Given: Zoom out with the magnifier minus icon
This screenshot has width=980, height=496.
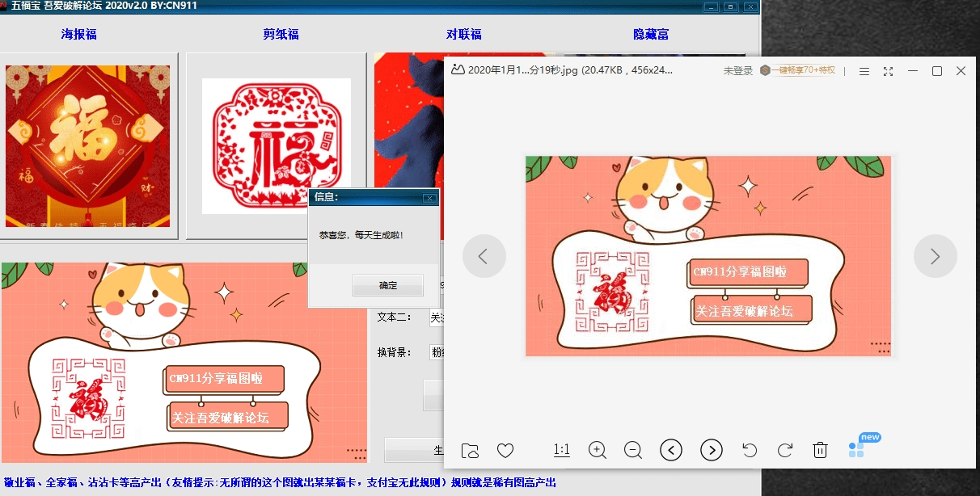Looking at the screenshot, I should (633, 450).
